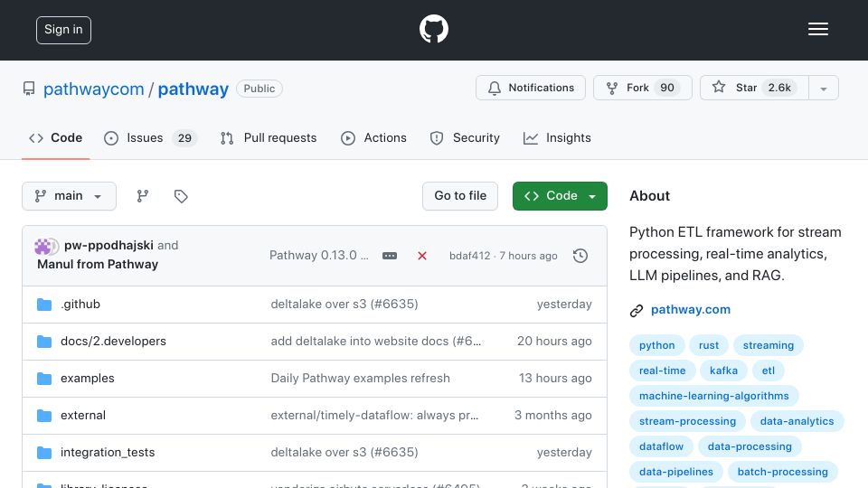Open the hamburger navigation menu
The image size is (868, 488).
click(x=817, y=29)
